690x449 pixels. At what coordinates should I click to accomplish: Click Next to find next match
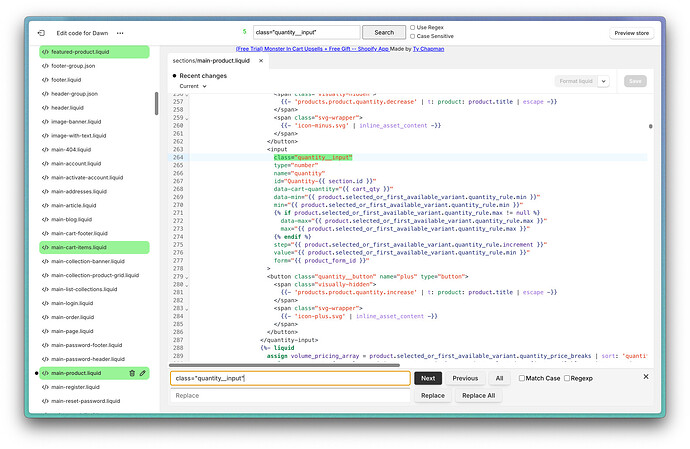tap(428, 378)
